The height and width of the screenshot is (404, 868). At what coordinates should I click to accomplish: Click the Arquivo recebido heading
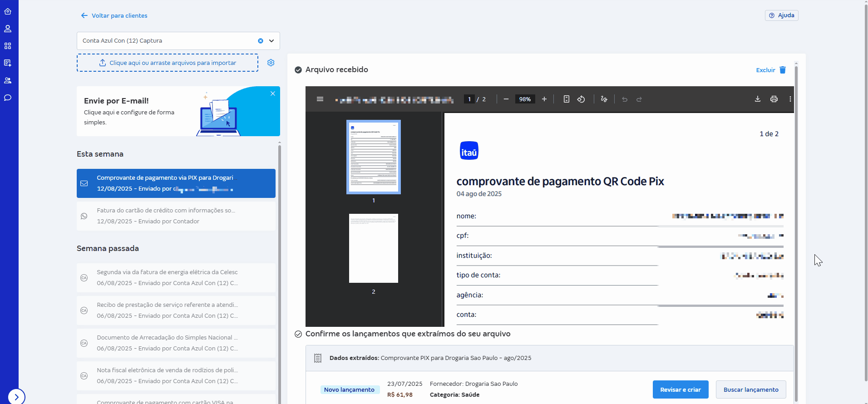point(337,69)
